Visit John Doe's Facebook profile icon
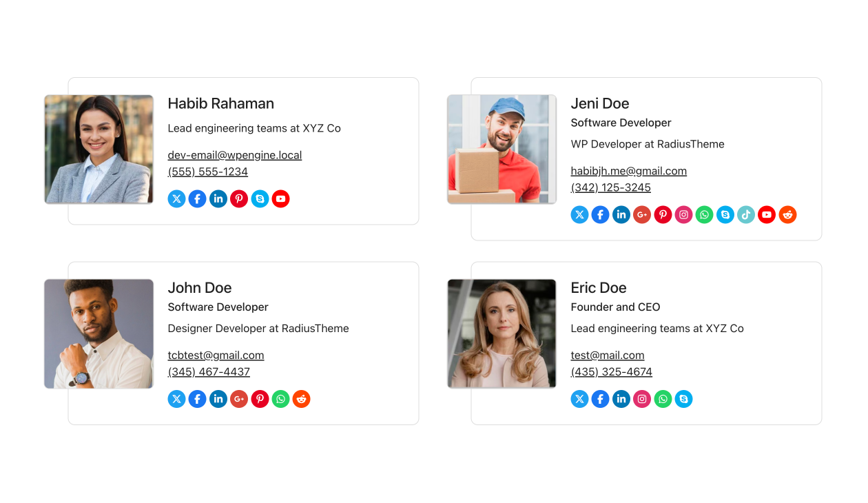Viewport: 868px width, 503px height. 198,399
